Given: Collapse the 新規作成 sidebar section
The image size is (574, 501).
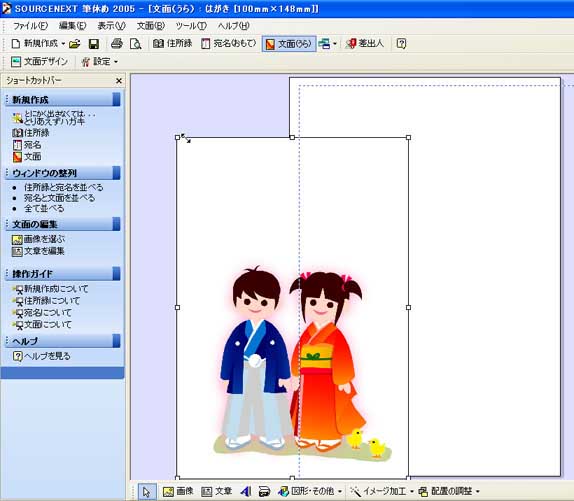Looking at the screenshot, I should point(116,99).
